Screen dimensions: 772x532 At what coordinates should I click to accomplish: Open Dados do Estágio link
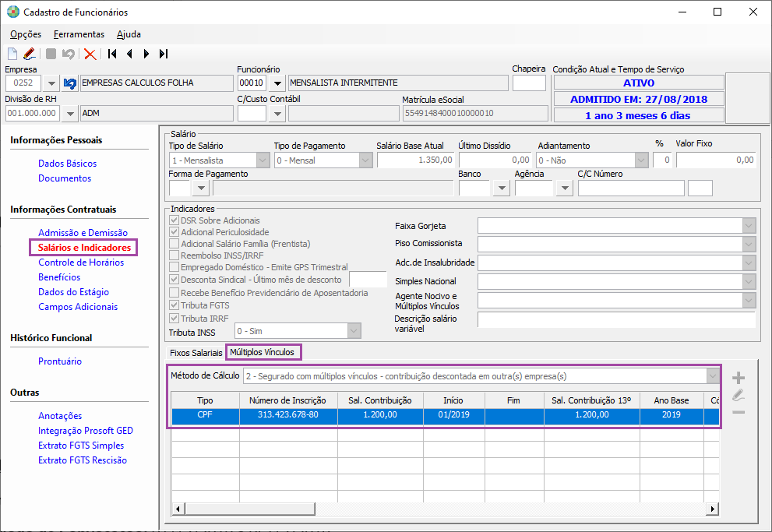tap(74, 292)
